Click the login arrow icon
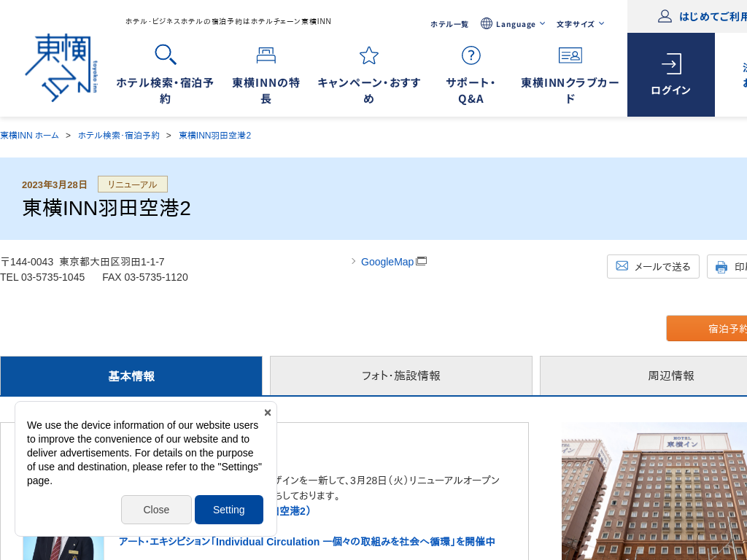The width and height of the screenshot is (747, 560). 671,64
